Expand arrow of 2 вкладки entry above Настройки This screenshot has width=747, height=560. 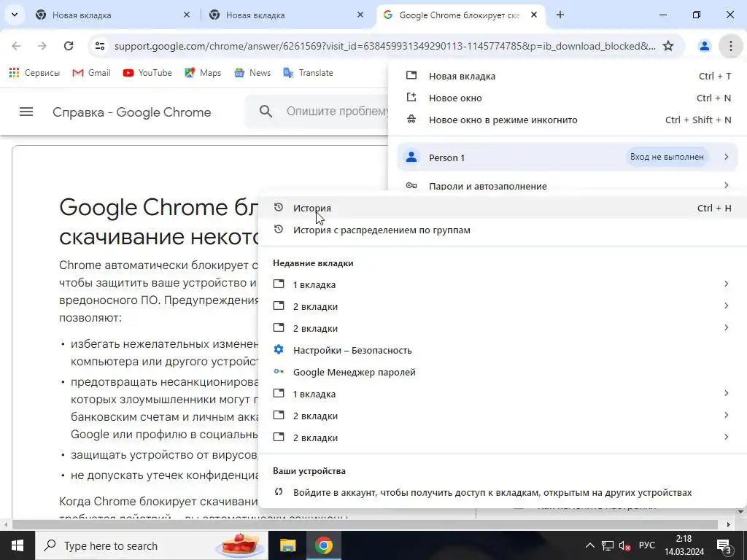pos(726,327)
